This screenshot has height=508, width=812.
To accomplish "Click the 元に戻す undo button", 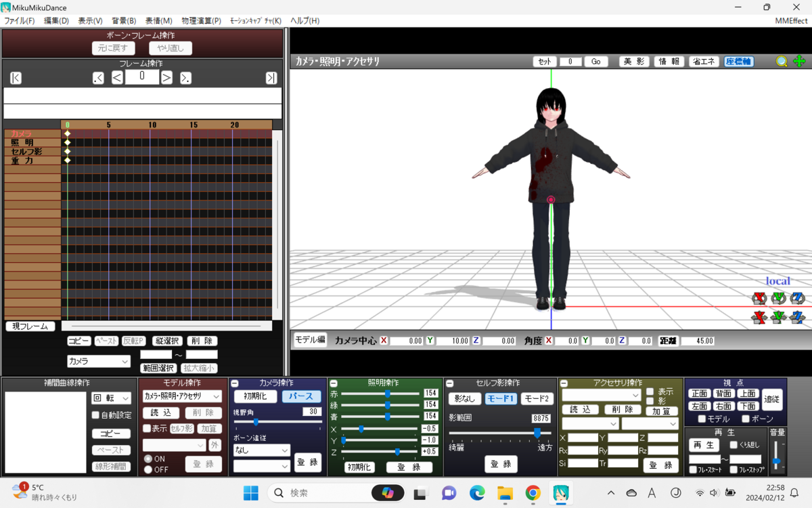I will (x=114, y=48).
